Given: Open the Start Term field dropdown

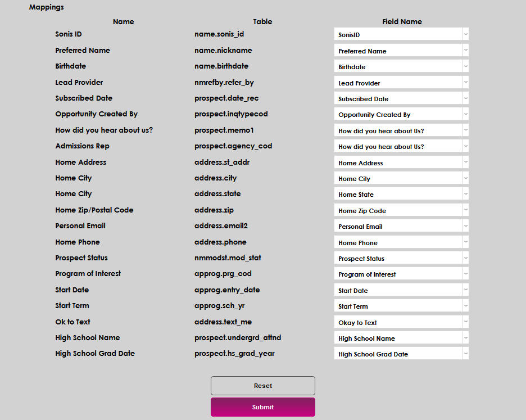Looking at the screenshot, I should (x=401, y=306).
